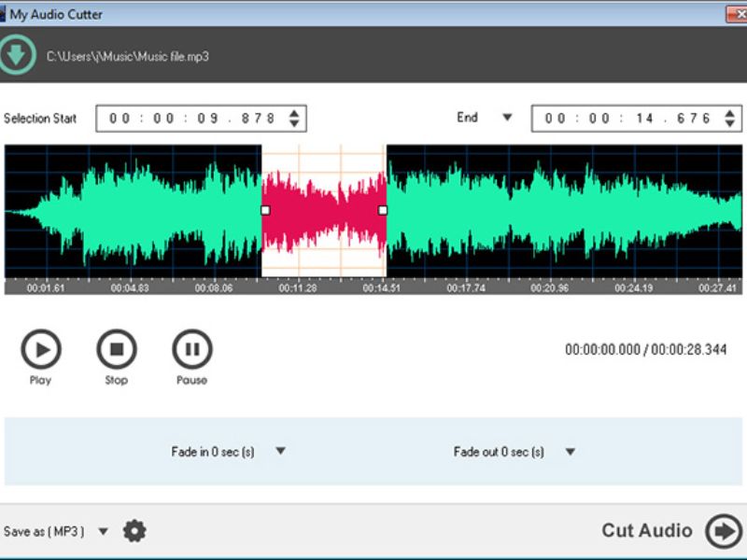Play the audio track
Screen dimensions: 747x560
(41, 350)
